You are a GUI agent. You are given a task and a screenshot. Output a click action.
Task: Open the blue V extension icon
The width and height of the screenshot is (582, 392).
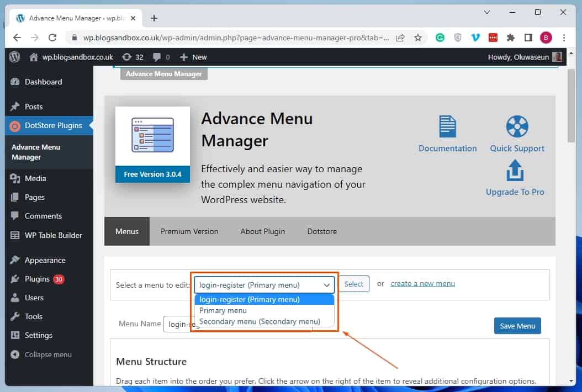[x=475, y=38]
